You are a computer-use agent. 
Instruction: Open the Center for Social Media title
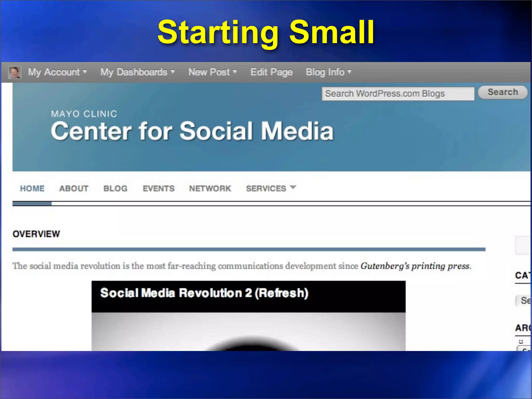point(192,131)
